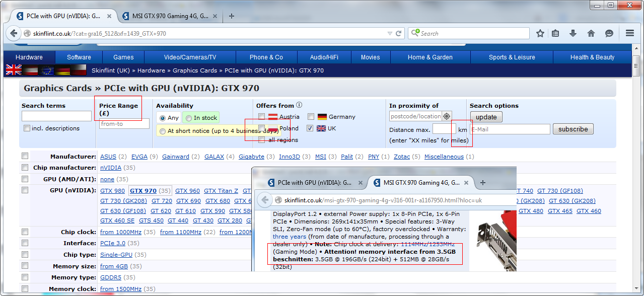Switch to main window's MSI GTX 970 tab
Image resolution: width=644 pixels, height=296 pixels.
(170, 16)
